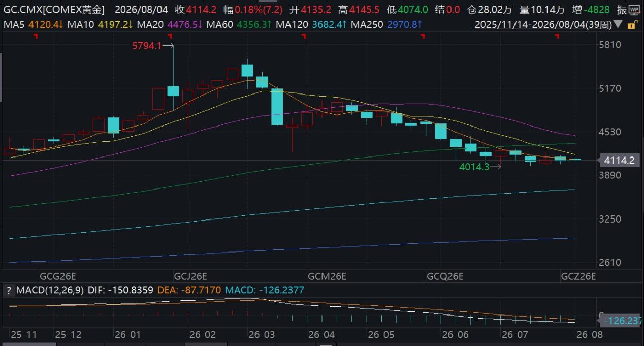Screen dimensions: 644x346
Task: Click the GC.CMX[COMEX黄金] symbol title
Action: pos(55,10)
